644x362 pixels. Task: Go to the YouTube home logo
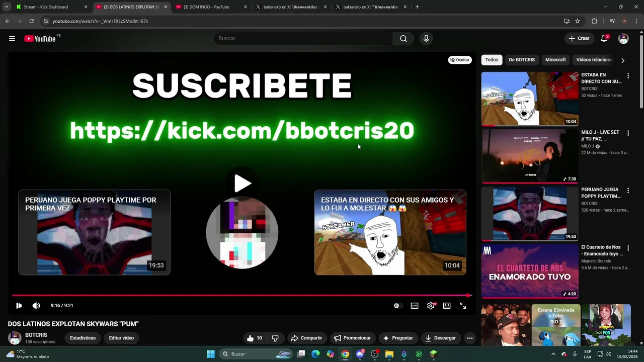tap(40, 39)
